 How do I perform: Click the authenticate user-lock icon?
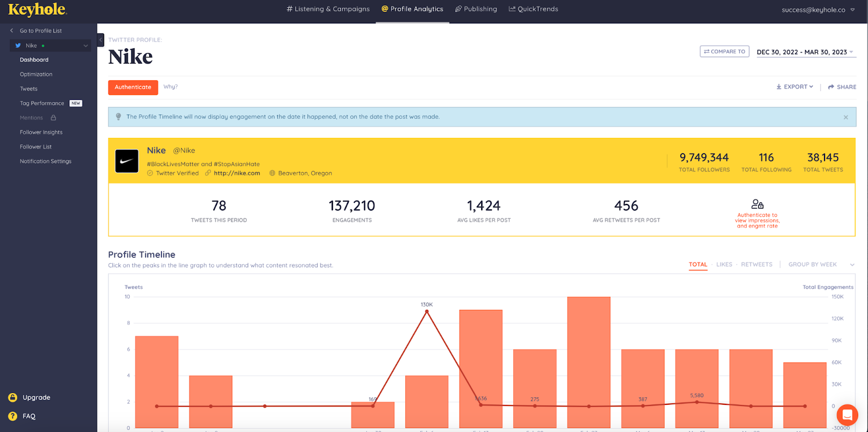click(757, 204)
